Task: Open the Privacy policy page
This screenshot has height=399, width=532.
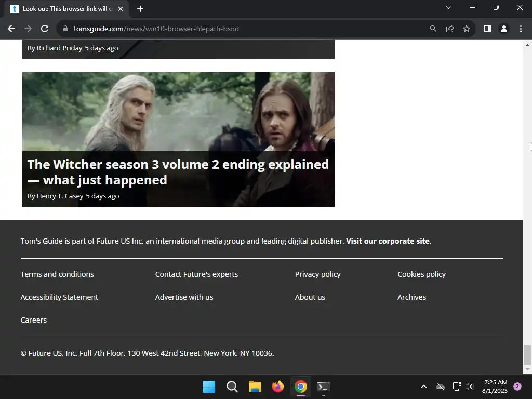Action: coord(317,274)
